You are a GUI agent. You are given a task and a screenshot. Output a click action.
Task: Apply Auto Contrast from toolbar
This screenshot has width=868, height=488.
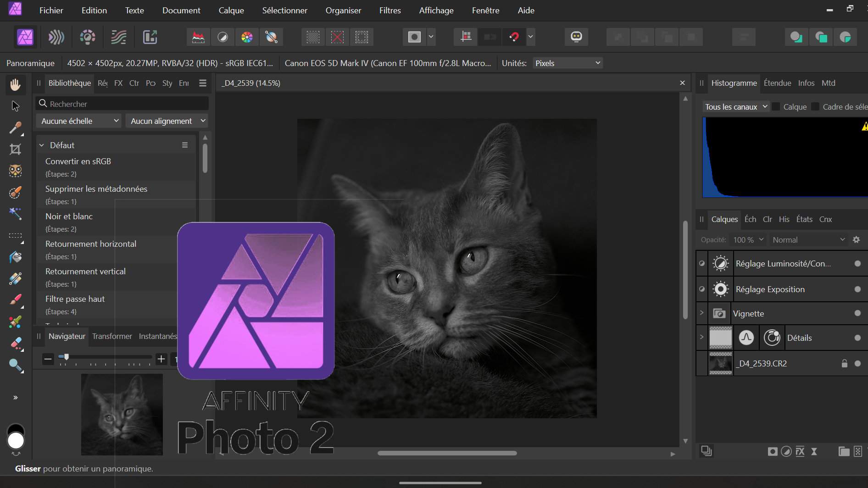(223, 37)
